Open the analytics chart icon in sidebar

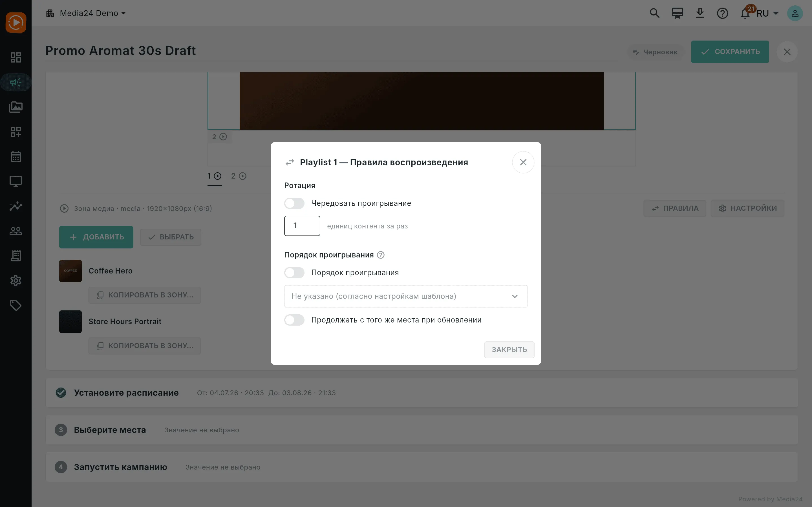pos(16,206)
